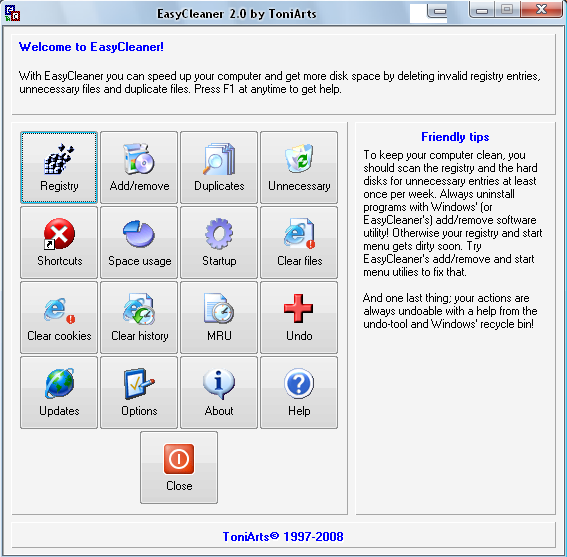
Task: Select the Clear files tool
Action: coord(299,242)
